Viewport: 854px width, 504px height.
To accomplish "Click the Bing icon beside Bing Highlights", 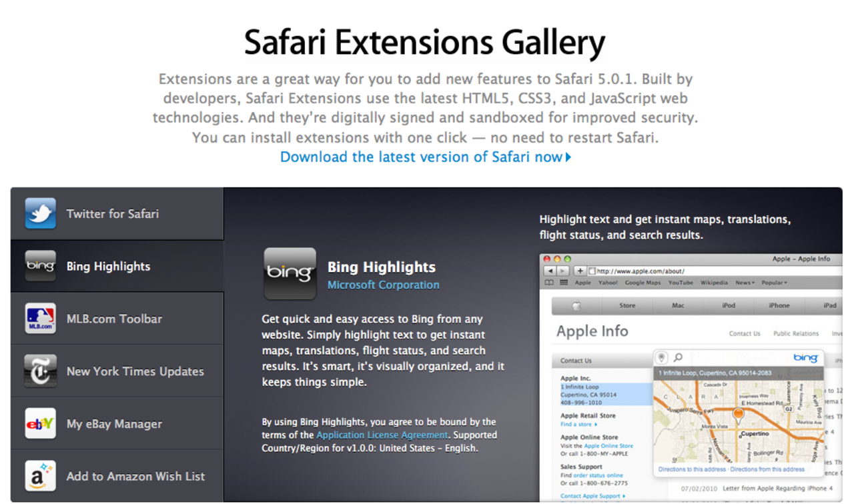I will 40,266.
